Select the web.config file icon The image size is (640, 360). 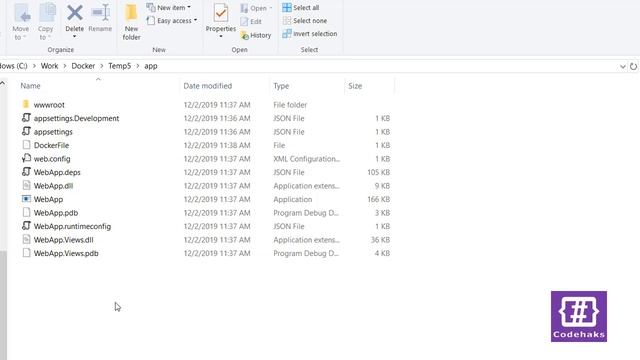(x=26, y=158)
